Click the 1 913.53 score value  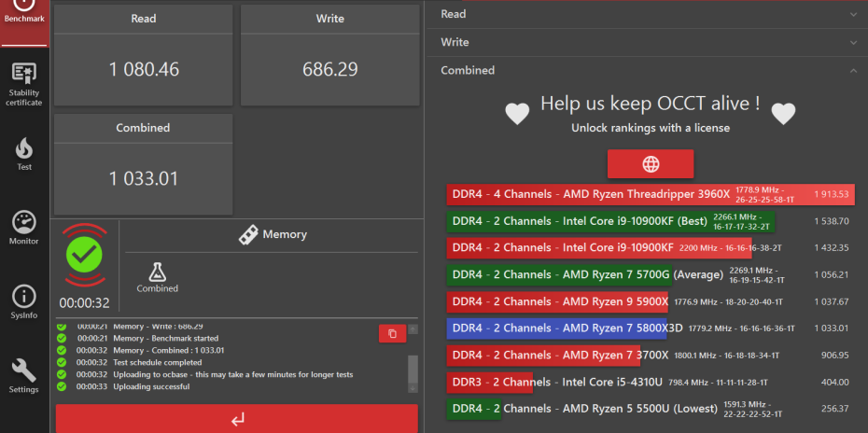point(831,194)
